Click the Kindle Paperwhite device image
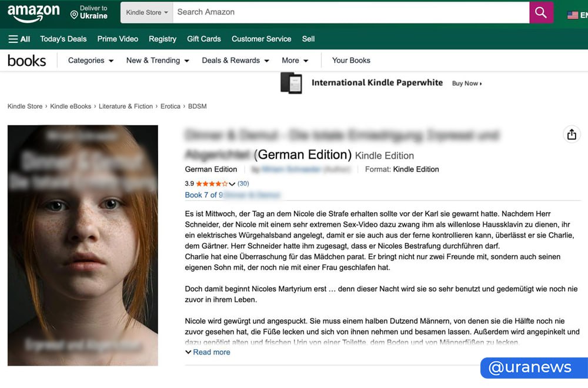Screen dimensions: 588x388 pos(292,83)
